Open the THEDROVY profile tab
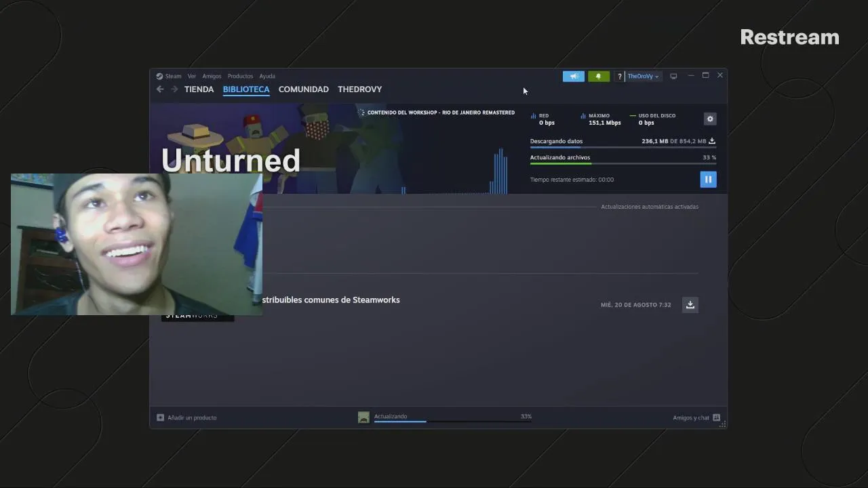Viewport: 868px width, 488px height. click(x=359, y=89)
